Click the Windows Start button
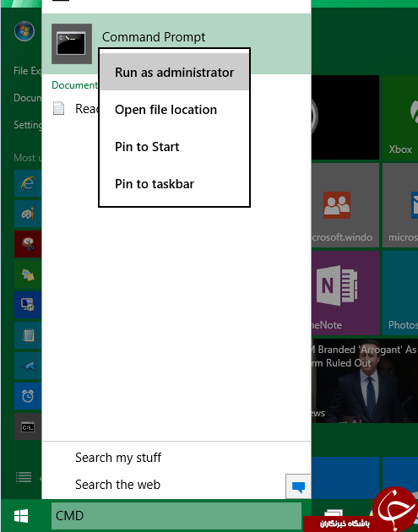Viewport: 418px width, 532px height. [x=21, y=516]
